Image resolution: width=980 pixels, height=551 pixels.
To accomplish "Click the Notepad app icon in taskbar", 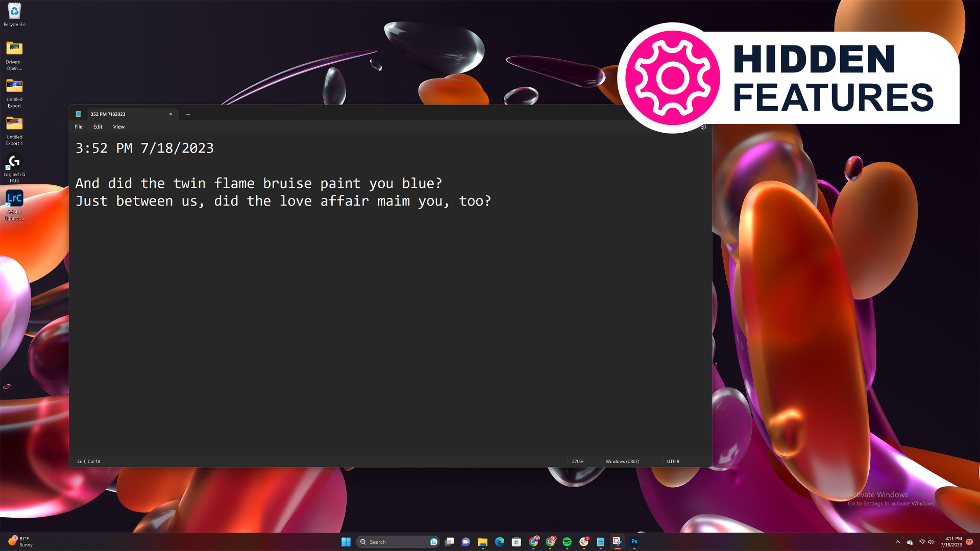I will click(601, 542).
